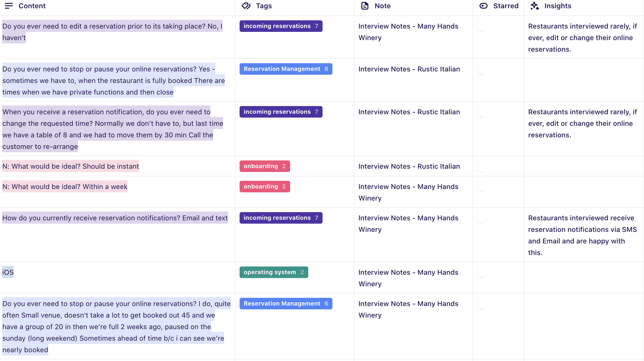
Task: Star the iOS highlight row
Action: (481, 273)
